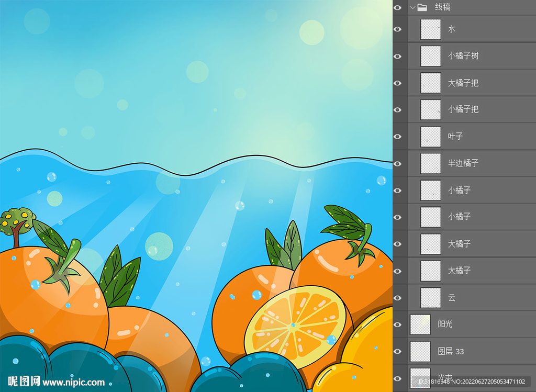The height and width of the screenshot is (392, 536).
Task: Toggle visibility of the 小橘子树 layer
Action: pos(398,57)
